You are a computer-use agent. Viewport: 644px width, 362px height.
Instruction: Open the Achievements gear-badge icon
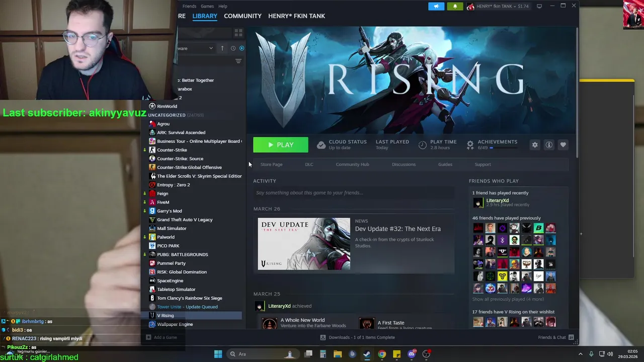470,145
